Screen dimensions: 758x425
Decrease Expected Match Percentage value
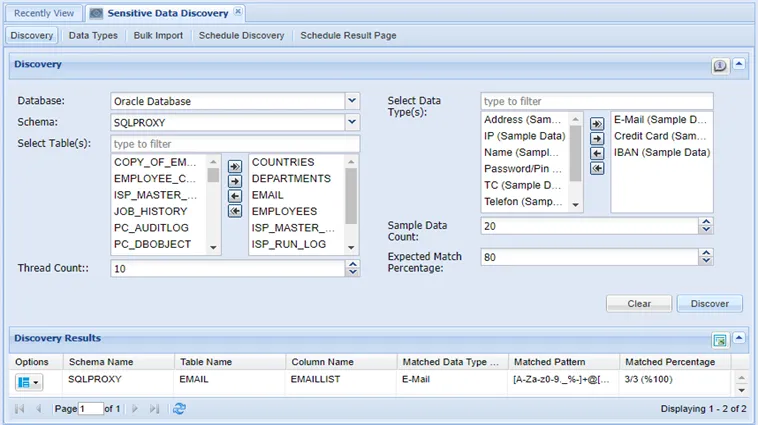(x=706, y=261)
